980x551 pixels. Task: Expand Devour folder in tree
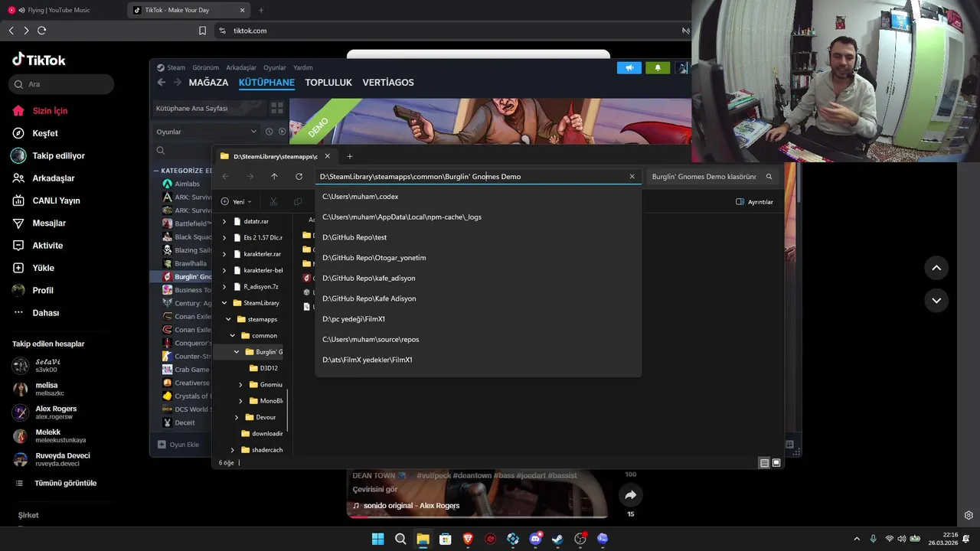pyautogui.click(x=236, y=417)
